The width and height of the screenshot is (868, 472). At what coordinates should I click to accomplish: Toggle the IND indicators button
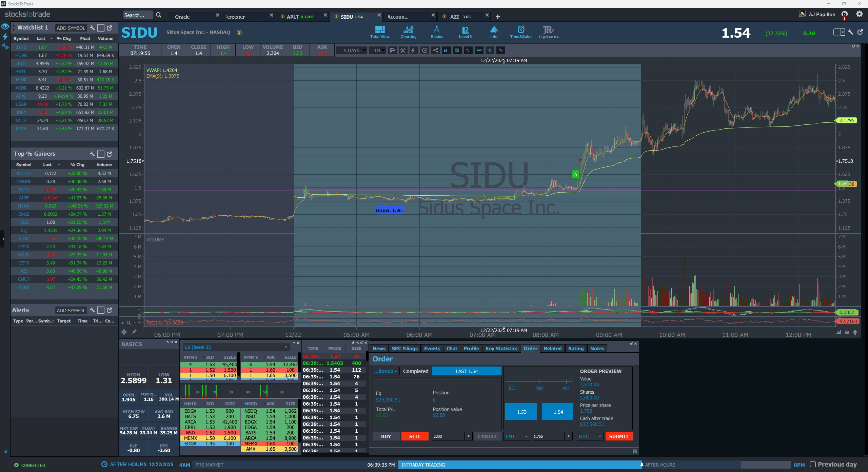click(x=479, y=51)
